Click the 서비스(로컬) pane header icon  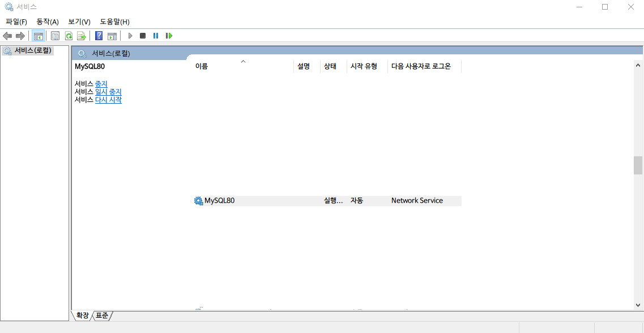(82, 54)
